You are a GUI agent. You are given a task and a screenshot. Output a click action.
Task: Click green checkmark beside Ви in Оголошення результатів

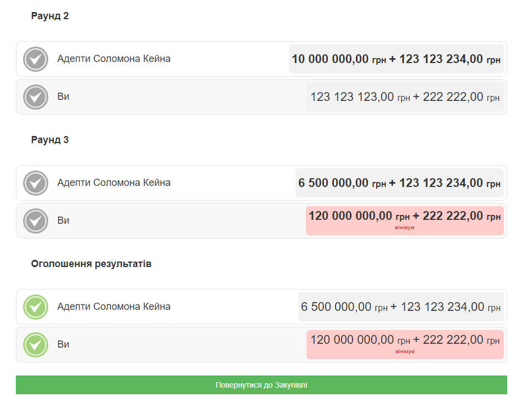coord(36,345)
